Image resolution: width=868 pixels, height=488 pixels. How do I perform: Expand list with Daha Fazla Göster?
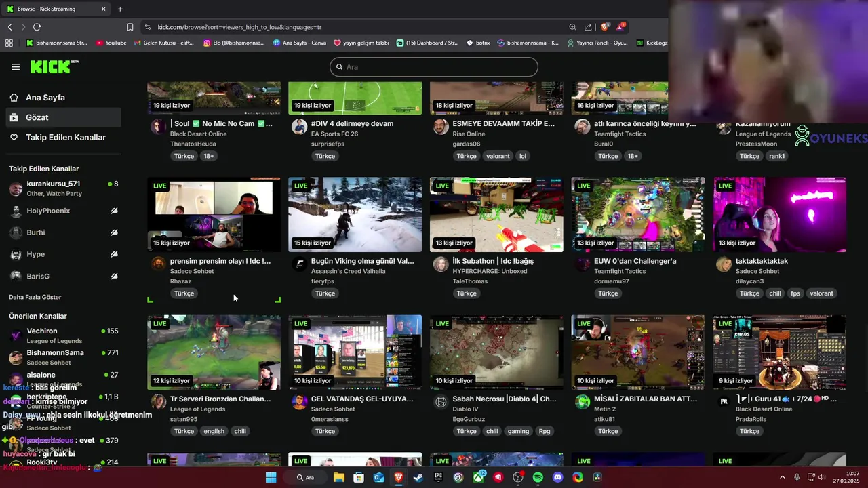(x=35, y=297)
